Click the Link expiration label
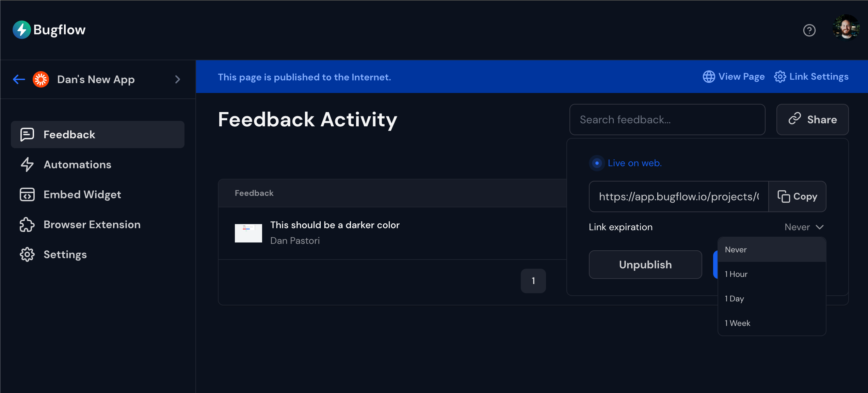868x393 pixels. point(621,227)
